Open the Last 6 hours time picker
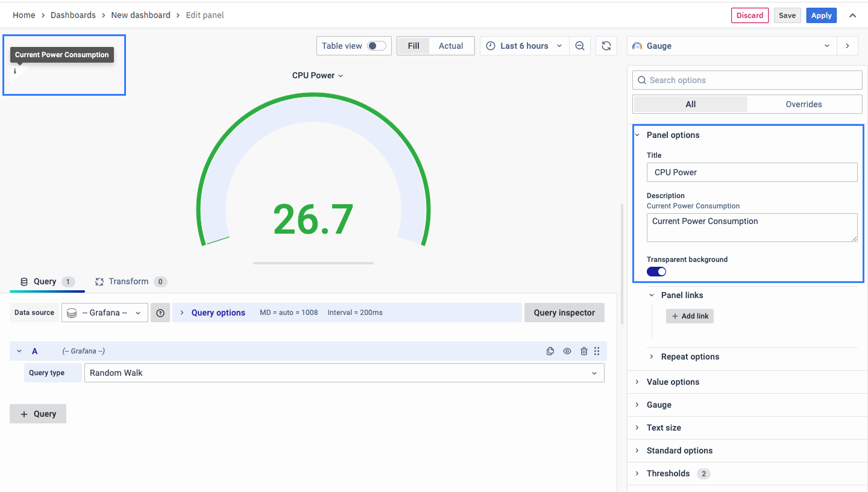This screenshot has height=492, width=868. point(524,46)
